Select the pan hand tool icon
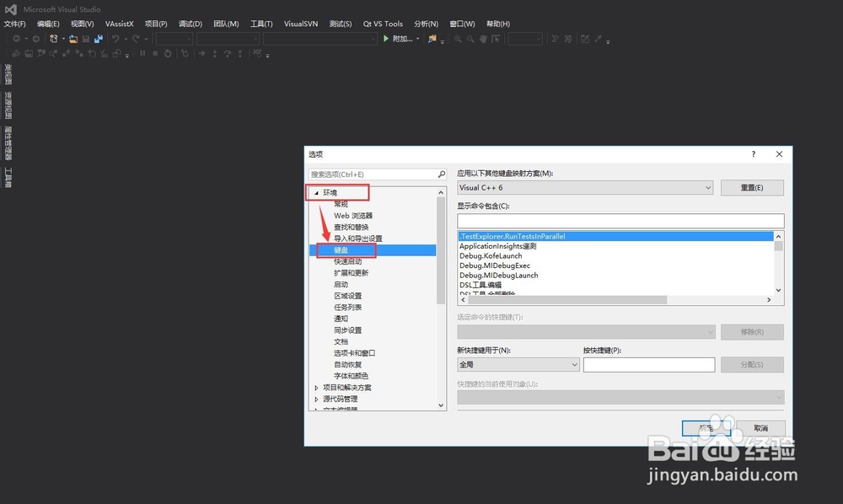 483,39
